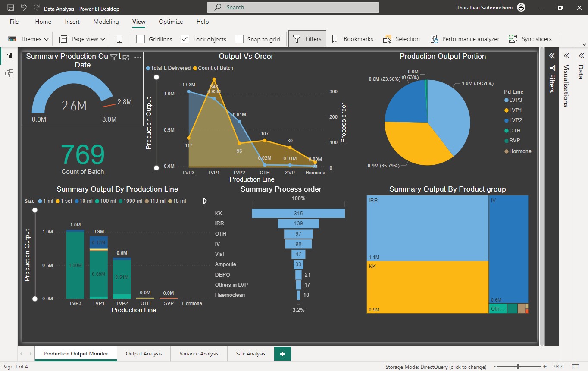Open the Modeling ribbon tab
Image resolution: width=588 pixels, height=371 pixels.
106,22
